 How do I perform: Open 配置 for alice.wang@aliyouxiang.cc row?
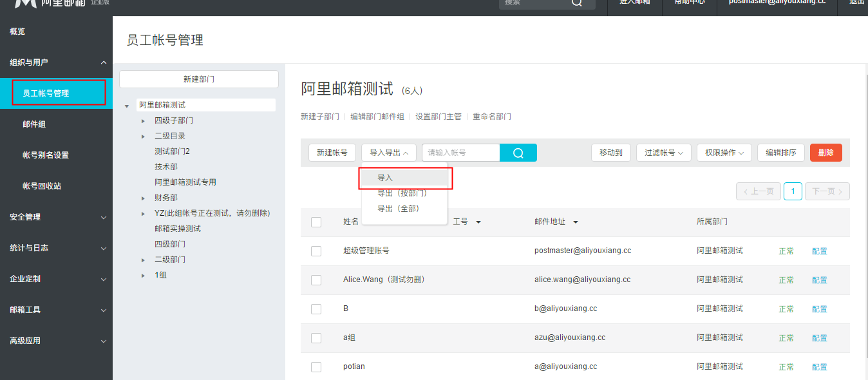tap(820, 280)
